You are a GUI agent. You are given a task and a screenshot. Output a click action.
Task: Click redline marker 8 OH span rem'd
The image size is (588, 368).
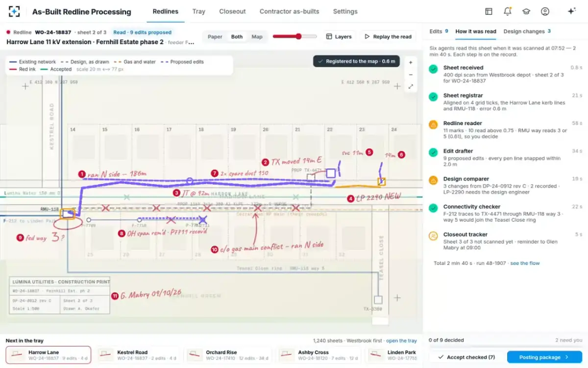[122, 234]
